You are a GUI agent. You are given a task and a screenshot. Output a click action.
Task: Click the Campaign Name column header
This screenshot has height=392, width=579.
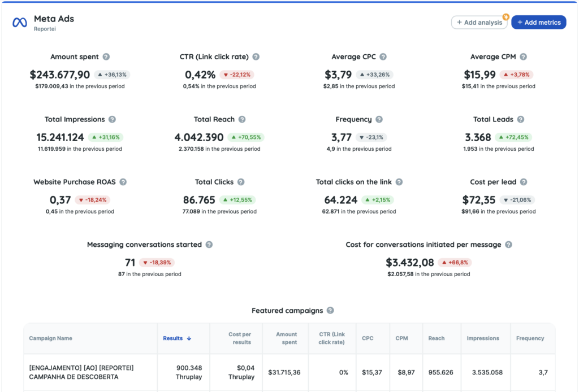[51, 338]
